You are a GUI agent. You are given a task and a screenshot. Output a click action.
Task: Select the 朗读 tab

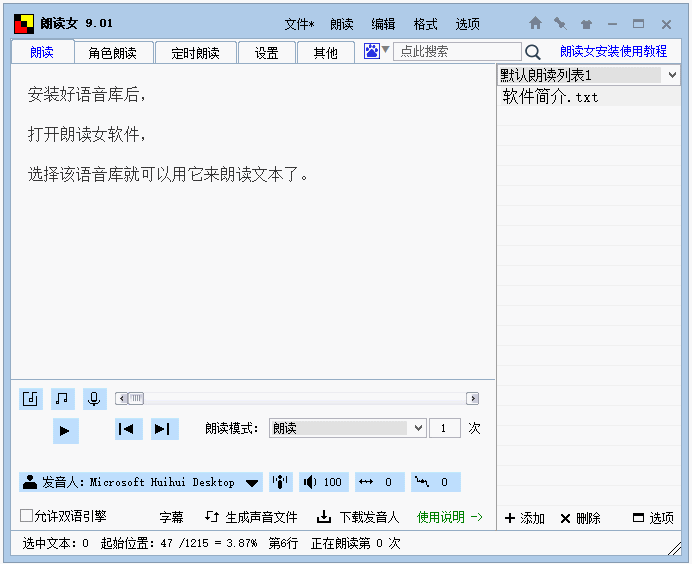42,52
